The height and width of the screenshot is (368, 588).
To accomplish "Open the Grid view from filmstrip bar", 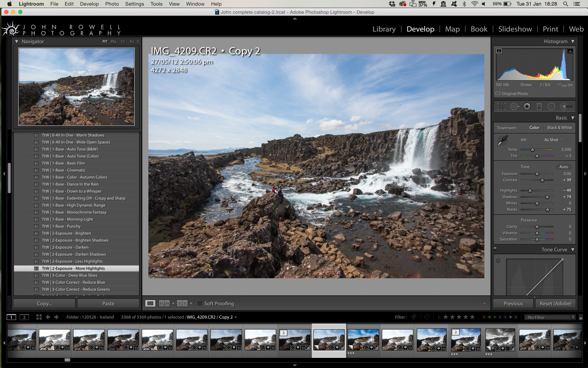I will [x=39, y=317].
